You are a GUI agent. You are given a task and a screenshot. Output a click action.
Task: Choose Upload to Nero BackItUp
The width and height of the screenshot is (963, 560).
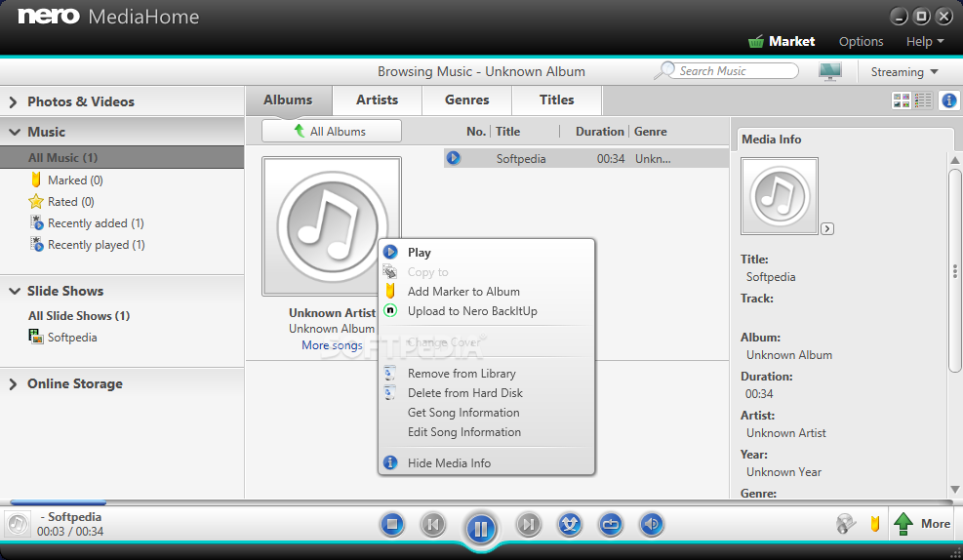(x=472, y=311)
